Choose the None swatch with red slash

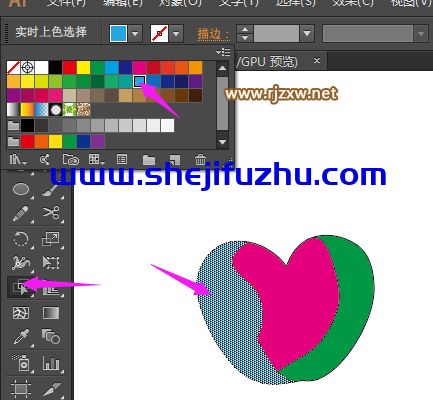click(13, 68)
